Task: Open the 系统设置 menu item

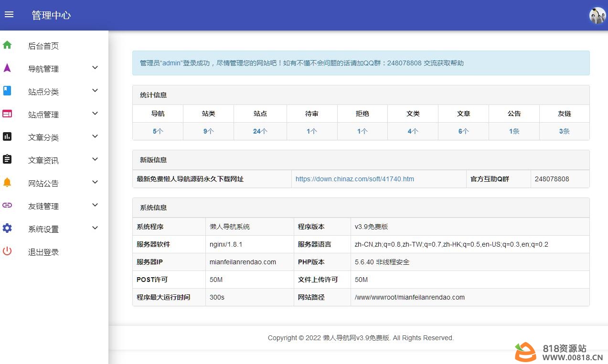Action: 43,229
